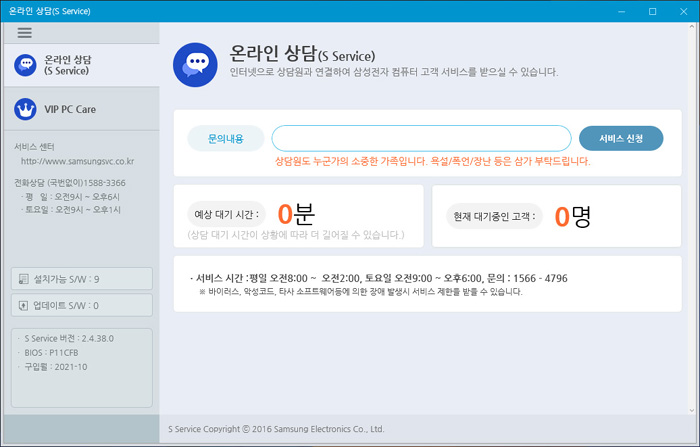The width and height of the screenshot is (700, 447).
Task: Open the samsungsvc.co.kr service center link
Action: (77, 161)
